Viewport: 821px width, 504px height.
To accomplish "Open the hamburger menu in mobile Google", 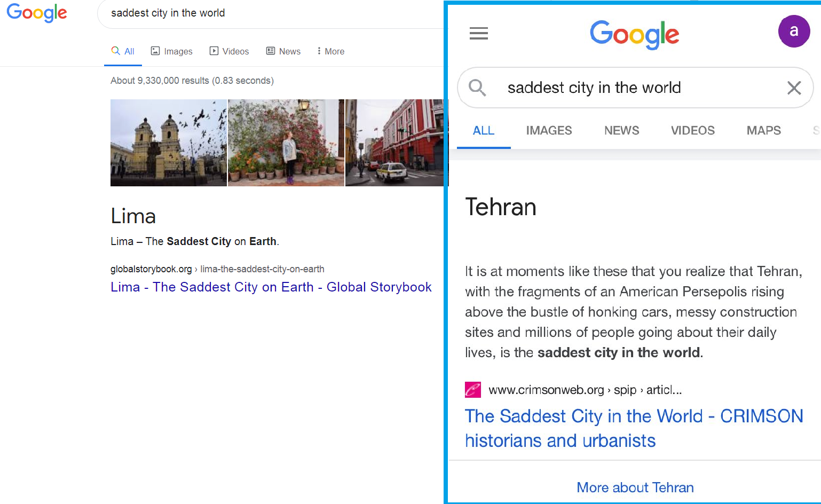I will pyautogui.click(x=479, y=33).
